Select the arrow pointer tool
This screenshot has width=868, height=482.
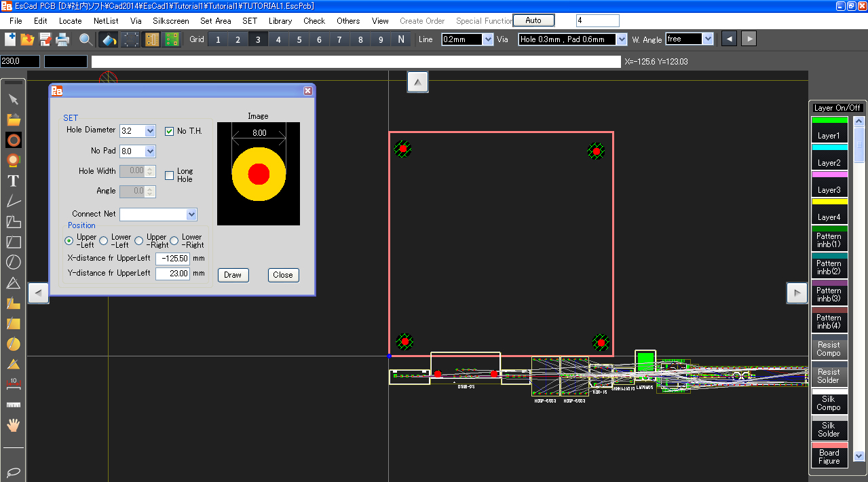pyautogui.click(x=14, y=100)
